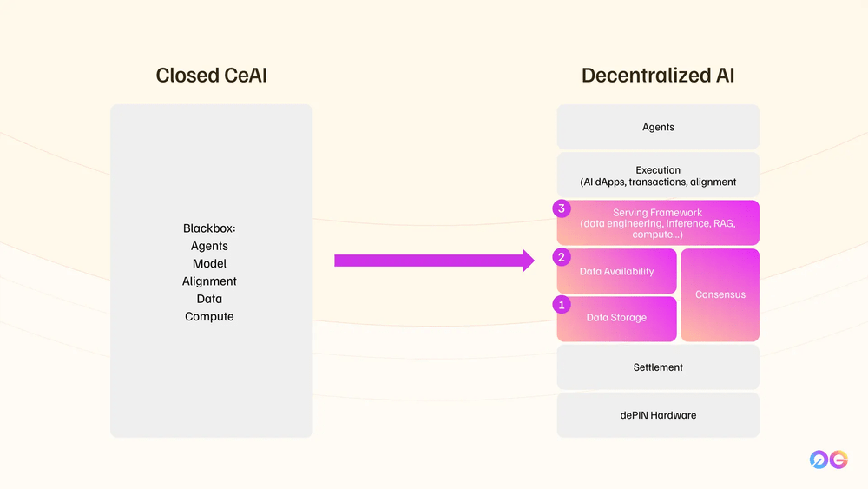Click the Settlement layer box
The height and width of the screenshot is (489, 868).
point(658,367)
